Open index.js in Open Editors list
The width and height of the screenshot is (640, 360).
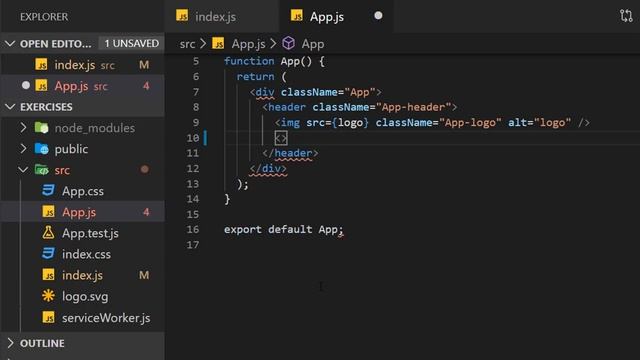point(82,65)
